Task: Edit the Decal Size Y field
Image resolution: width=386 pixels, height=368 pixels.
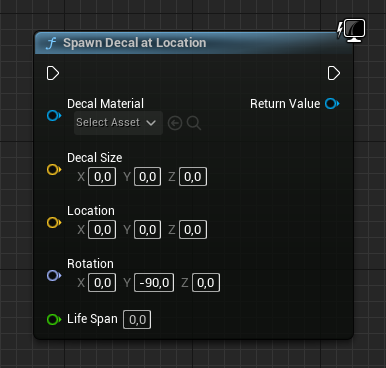Action: coord(147,177)
